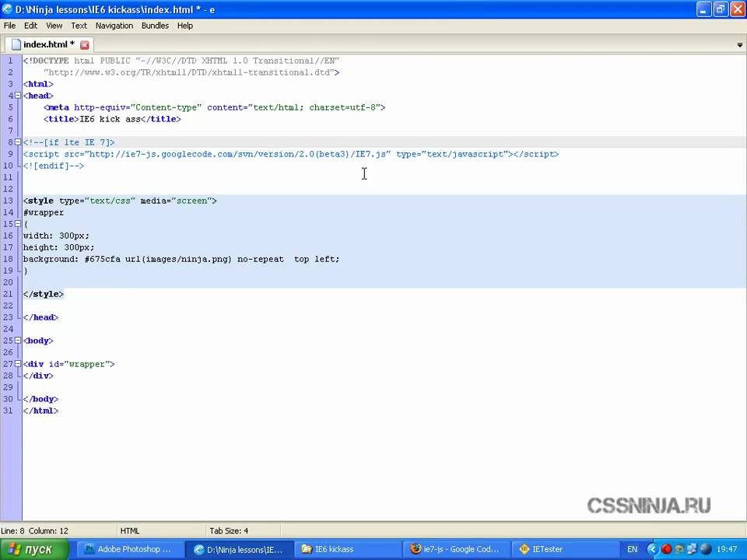Click the <![endif]--> line

tap(54, 166)
